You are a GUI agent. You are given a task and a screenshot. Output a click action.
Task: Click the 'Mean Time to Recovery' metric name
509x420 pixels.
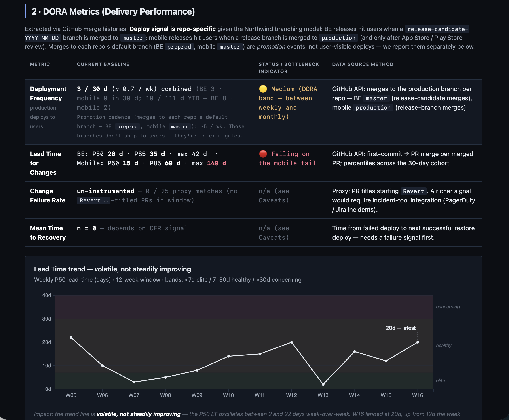pos(48,233)
